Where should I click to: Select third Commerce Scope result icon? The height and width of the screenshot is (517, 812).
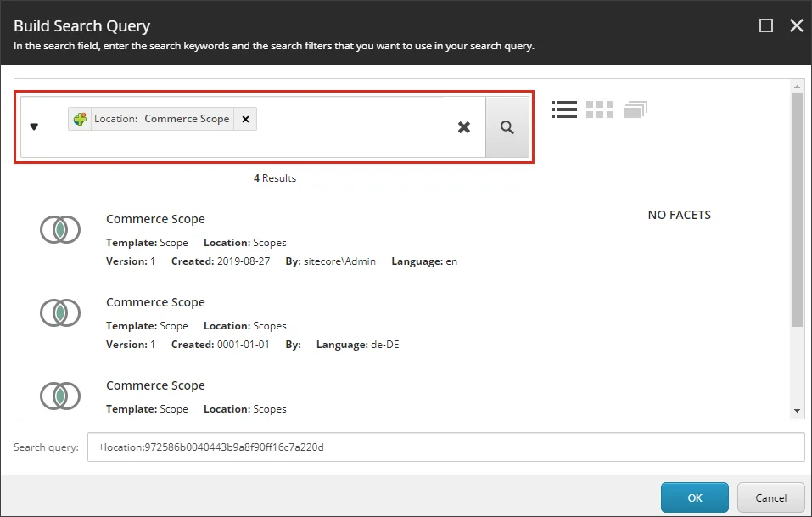(x=60, y=396)
